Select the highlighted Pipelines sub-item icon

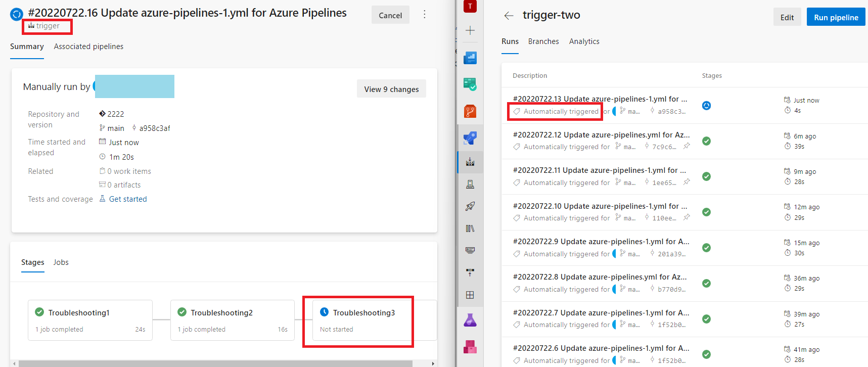tap(470, 162)
